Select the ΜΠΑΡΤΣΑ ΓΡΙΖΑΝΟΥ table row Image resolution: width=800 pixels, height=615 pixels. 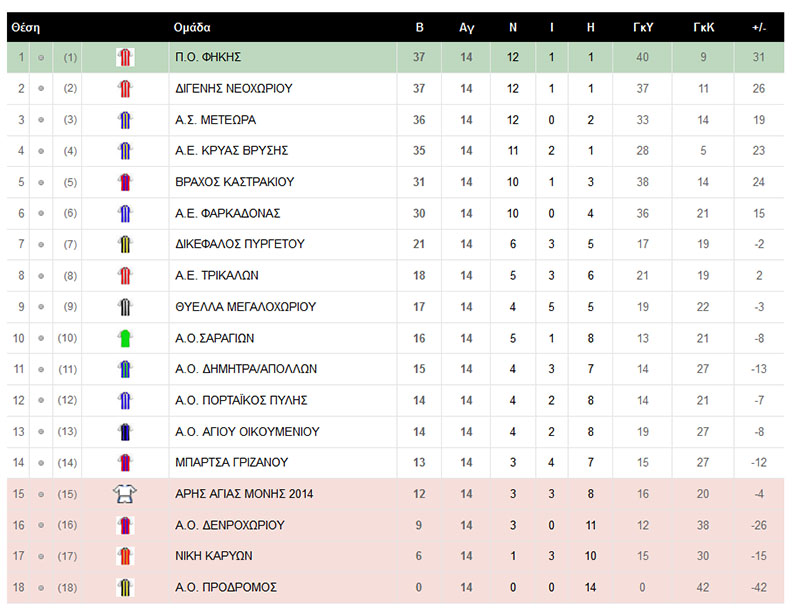pos(400,463)
